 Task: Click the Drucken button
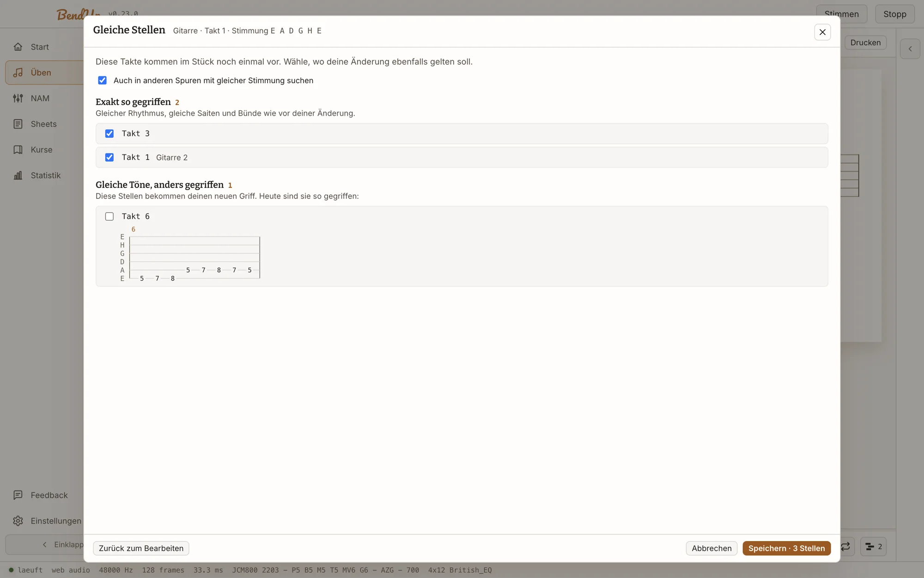[x=865, y=43]
